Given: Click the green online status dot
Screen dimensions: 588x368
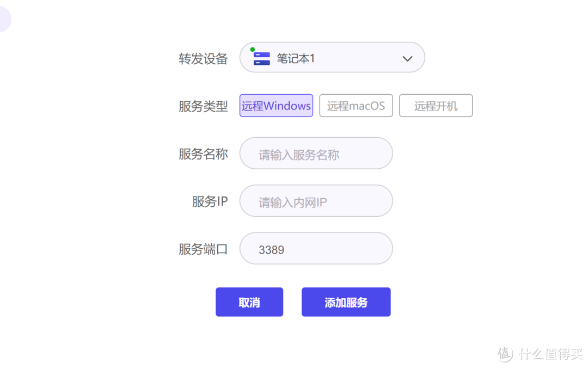Looking at the screenshot, I should click(253, 48).
